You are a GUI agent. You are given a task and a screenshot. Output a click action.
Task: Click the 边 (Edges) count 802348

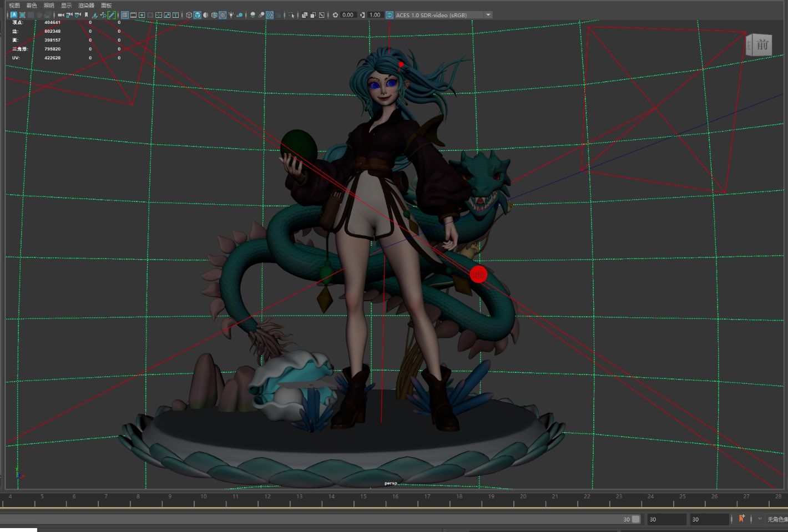pos(52,31)
